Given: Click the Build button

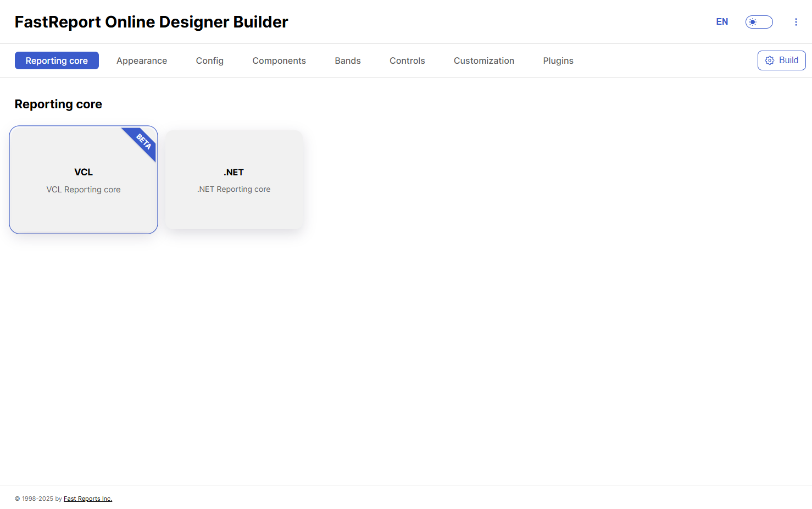Looking at the screenshot, I should click(781, 60).
